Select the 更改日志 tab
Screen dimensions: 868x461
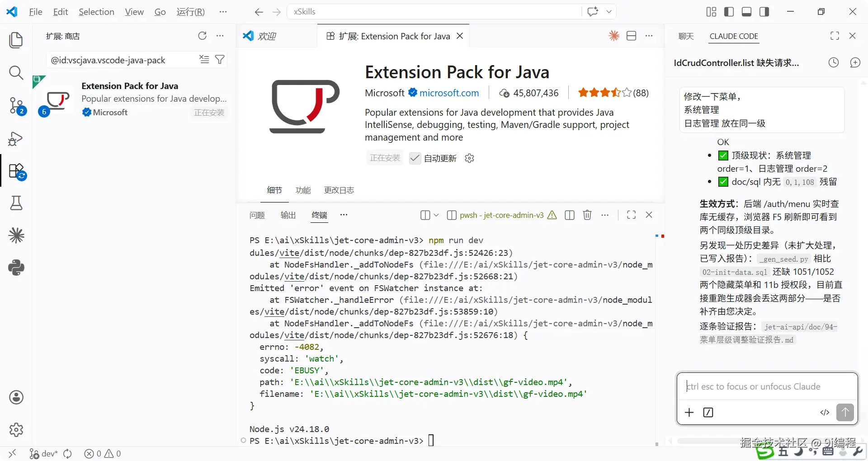click(339, 190)
